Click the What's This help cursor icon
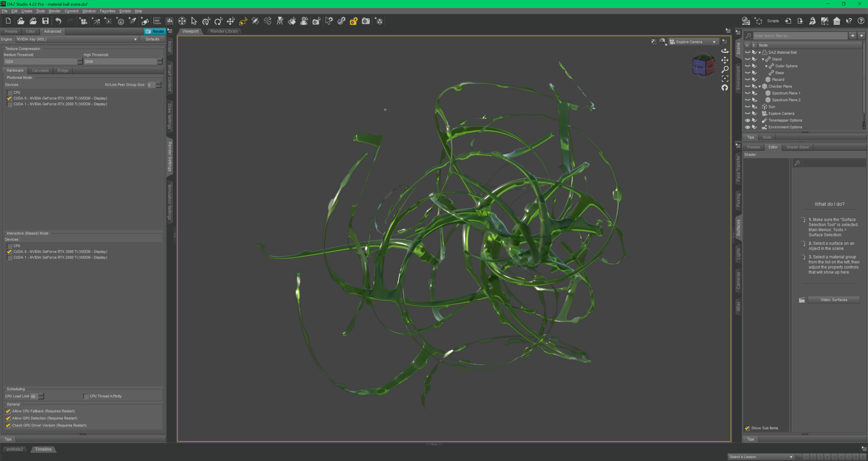Viewport: 868px width, 461px height. click(x=849, y=21)
